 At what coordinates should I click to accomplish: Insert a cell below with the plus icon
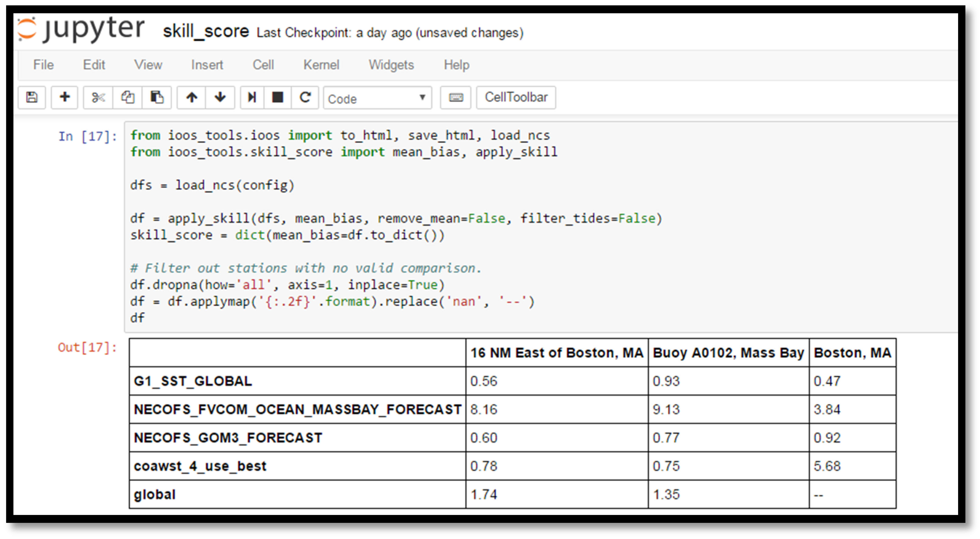coord(65,98)
